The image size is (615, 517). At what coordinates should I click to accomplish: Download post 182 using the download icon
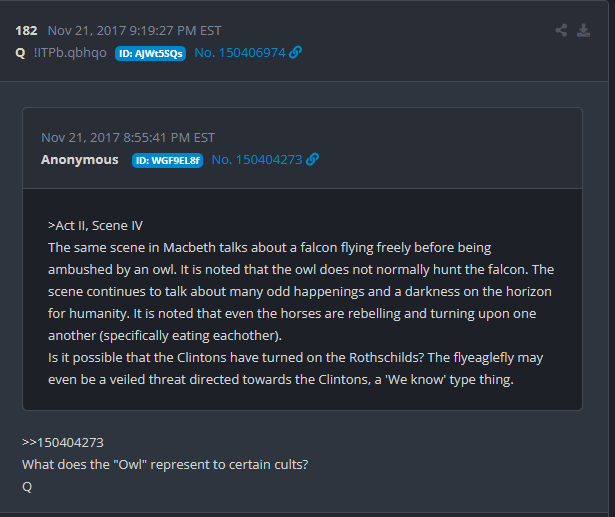point(584,30)
